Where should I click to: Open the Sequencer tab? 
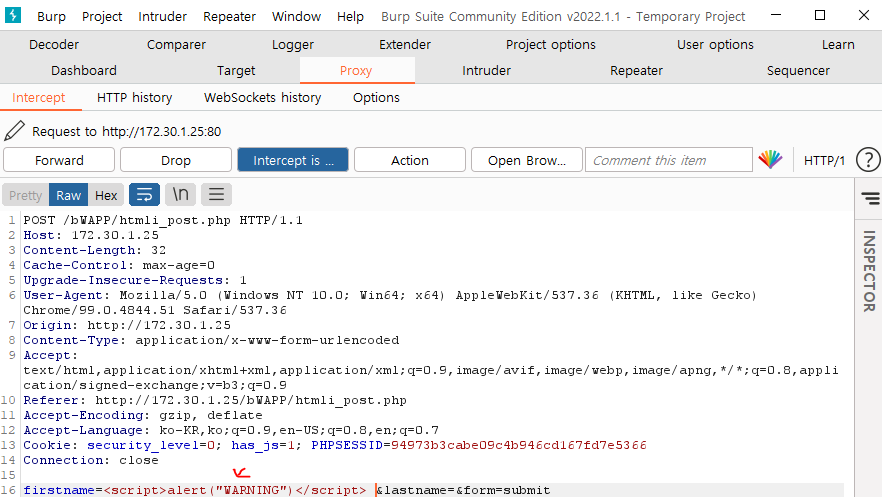coord(798,70)
